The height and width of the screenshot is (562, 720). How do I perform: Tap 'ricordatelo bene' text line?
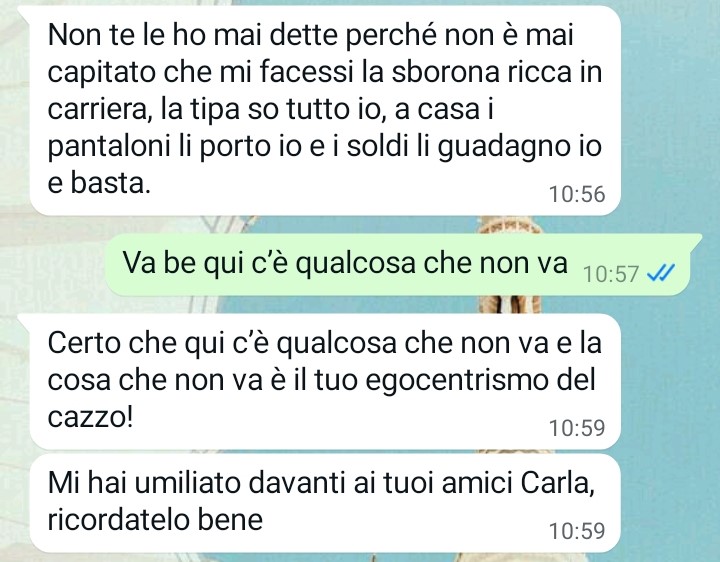(155, 519)
